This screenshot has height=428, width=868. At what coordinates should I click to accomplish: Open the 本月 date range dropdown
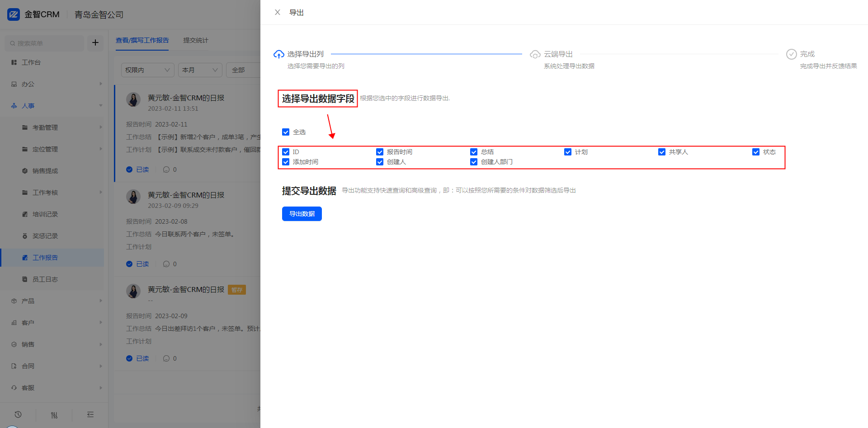(x=200, y=70)
